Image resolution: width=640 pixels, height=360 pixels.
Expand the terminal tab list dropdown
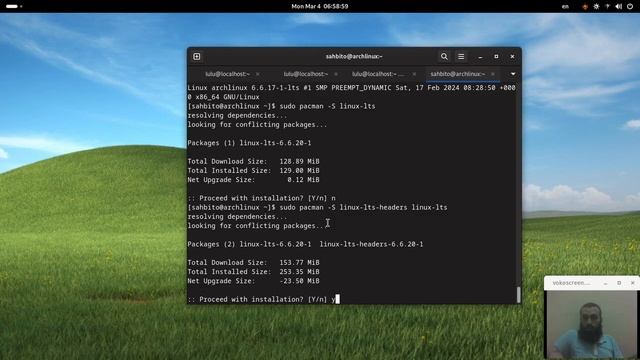513,74
